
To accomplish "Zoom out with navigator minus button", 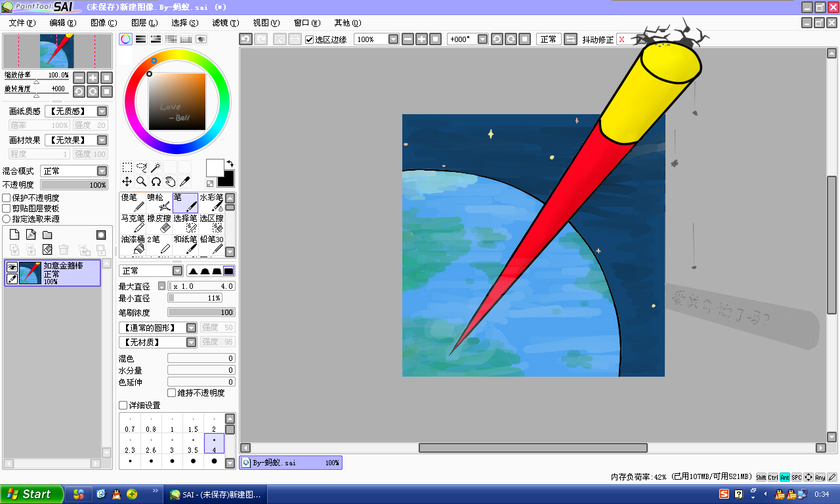I will (79, 77).
